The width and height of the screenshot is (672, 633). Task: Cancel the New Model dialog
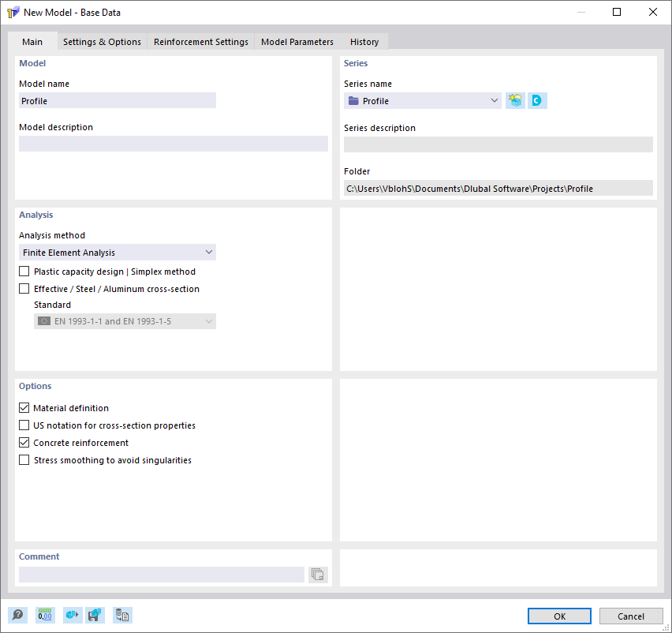coord(631,616)
